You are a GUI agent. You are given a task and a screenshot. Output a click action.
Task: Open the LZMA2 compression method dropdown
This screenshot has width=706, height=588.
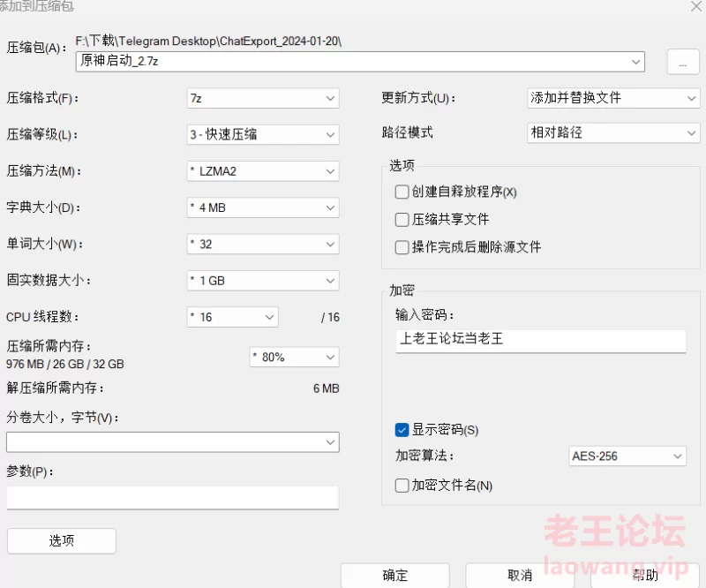click(263, 171)
